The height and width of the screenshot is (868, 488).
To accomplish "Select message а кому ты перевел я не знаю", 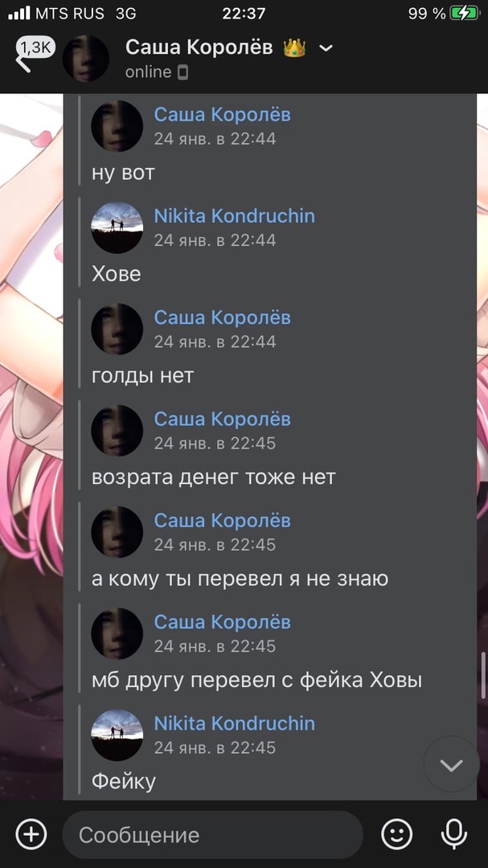I will pyautogui.click(x=240, y=579).
